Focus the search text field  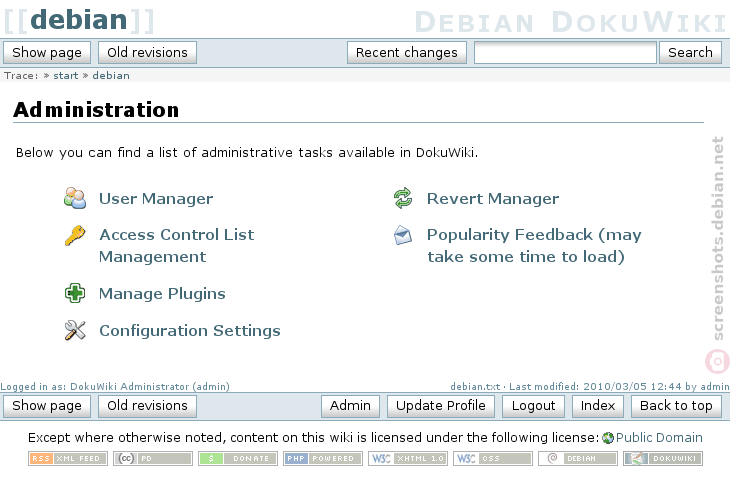click(x=565, y=52)
